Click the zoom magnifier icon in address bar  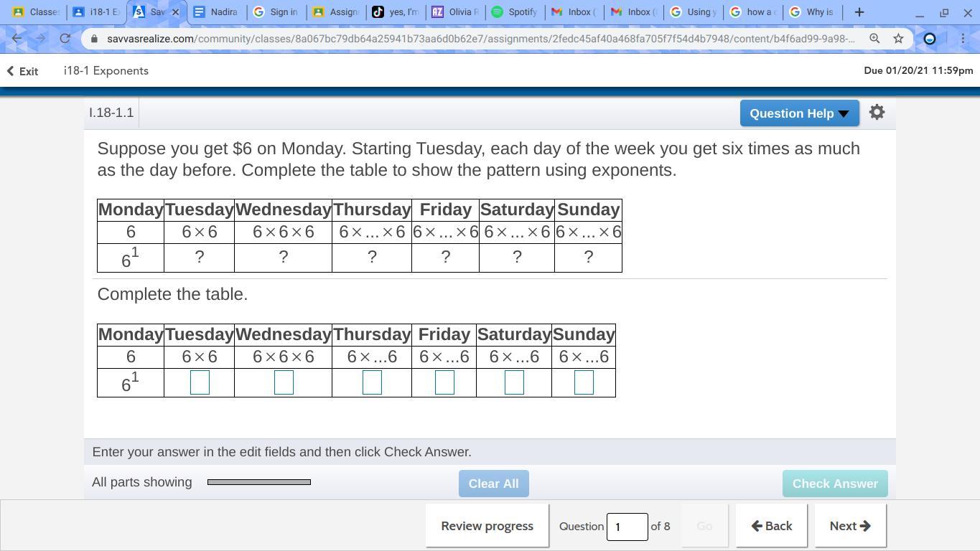click(874, 39)
